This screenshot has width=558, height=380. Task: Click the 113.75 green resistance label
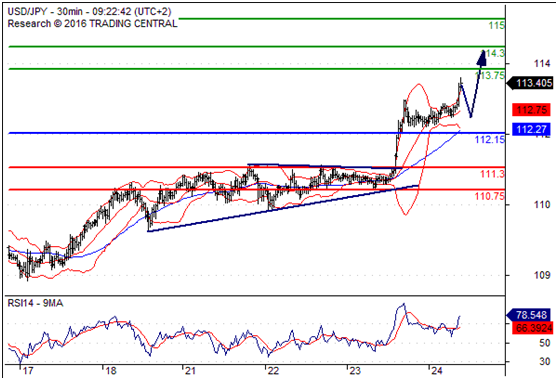point(490,75)
